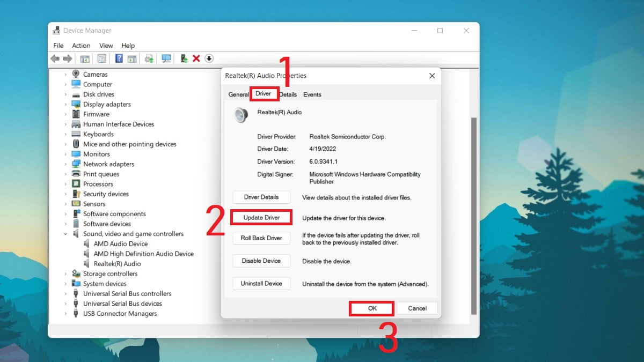The image size is (644, 362).
Task: Expand the Sensors node
Action: pos(65,204)
